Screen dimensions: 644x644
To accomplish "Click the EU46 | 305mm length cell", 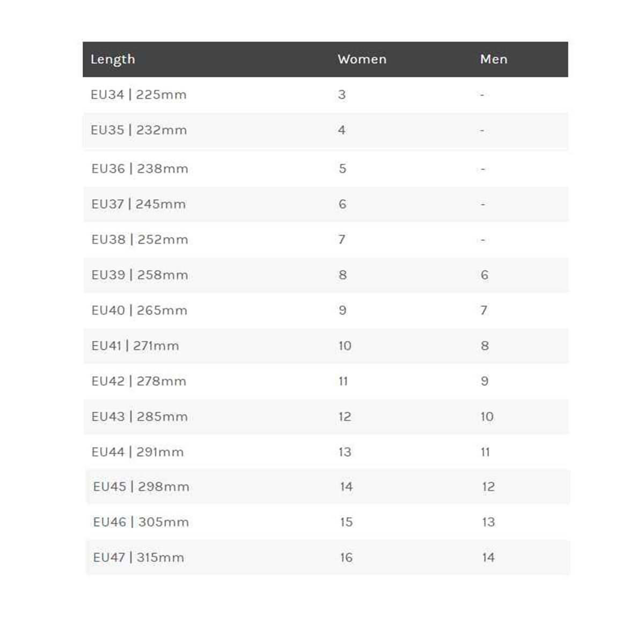I will 141,522.
